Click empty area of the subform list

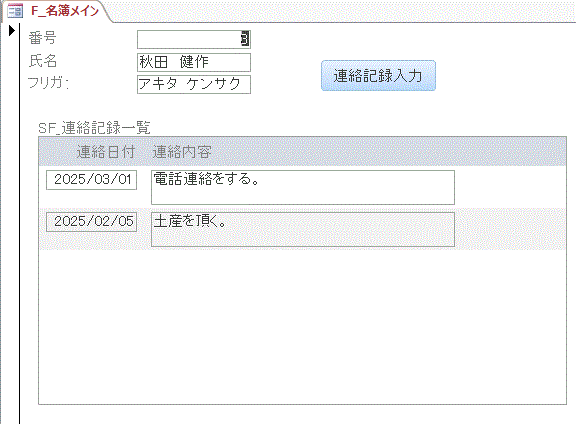click(x=302, y=327)
